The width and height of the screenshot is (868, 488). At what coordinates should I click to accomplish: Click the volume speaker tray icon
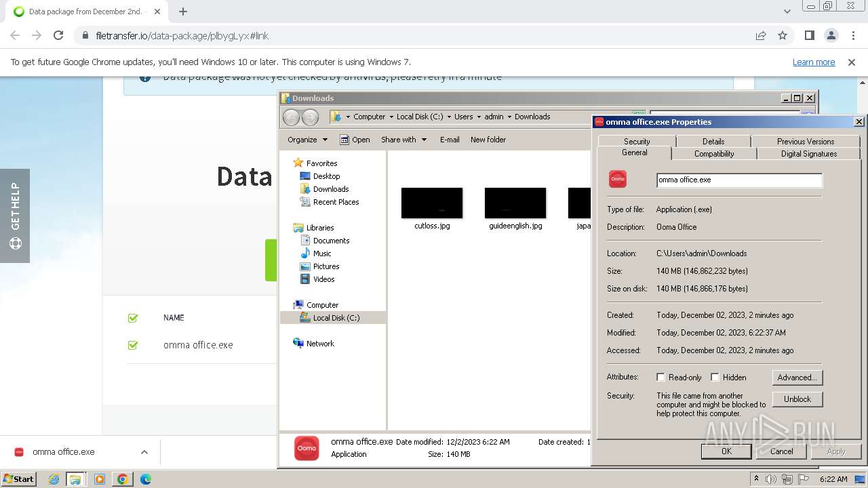point(771,479)
